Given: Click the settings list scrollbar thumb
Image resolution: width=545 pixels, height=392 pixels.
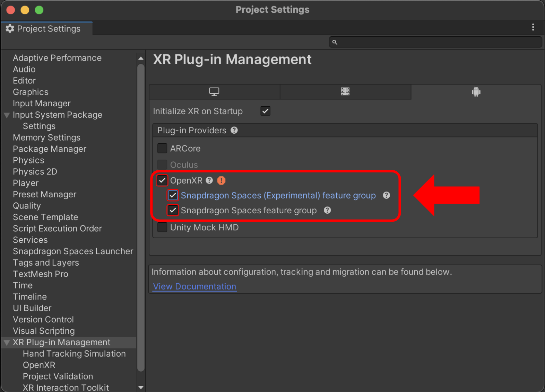Looking at the screenshot, I should 141,217.
